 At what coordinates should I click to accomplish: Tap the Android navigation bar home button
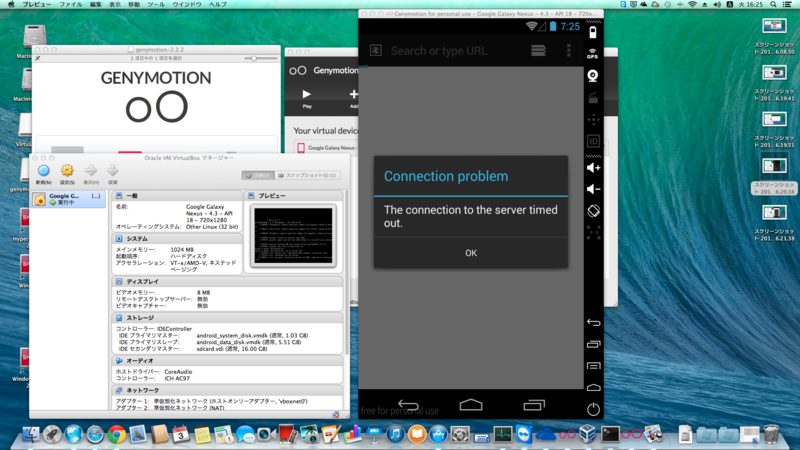click(470, 405)
